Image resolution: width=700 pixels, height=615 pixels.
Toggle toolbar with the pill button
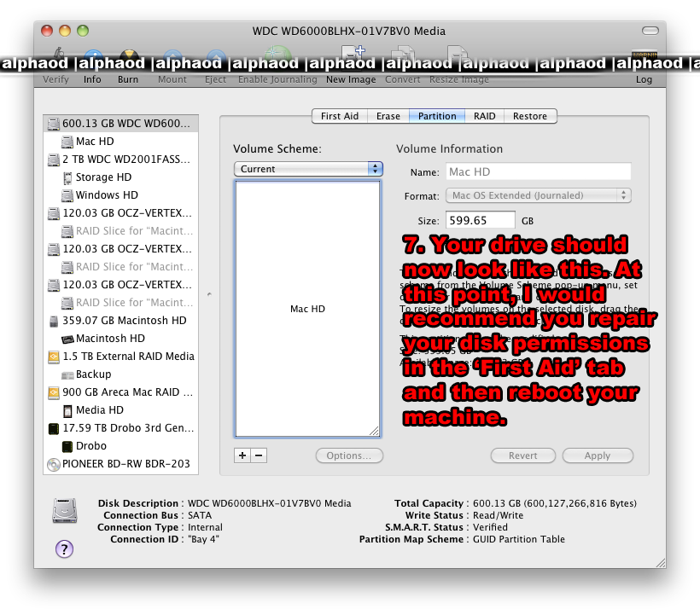(650, 31)
